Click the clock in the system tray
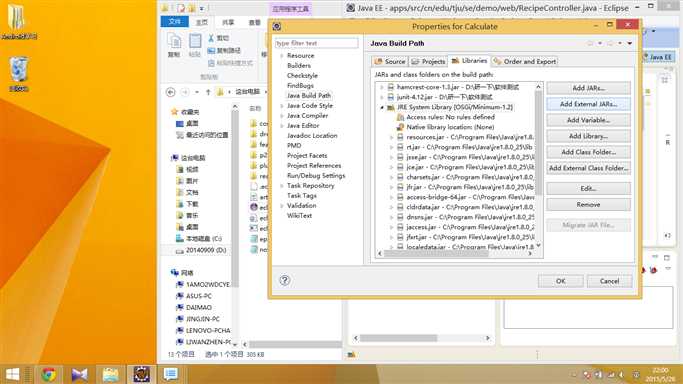The height and width of the screenshot is (384, 683). pyautogui.click(x=660, y=374)
